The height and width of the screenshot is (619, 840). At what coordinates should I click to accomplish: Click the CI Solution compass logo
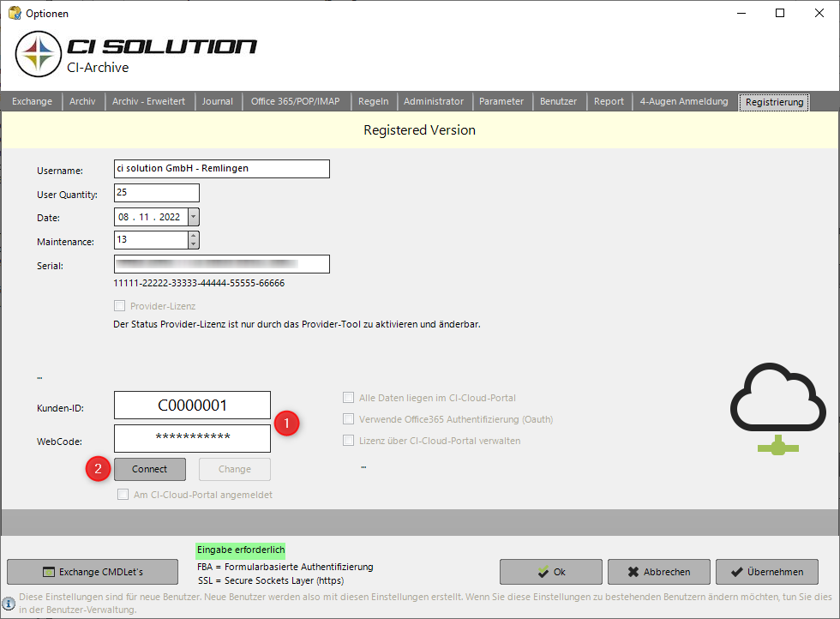37,54
